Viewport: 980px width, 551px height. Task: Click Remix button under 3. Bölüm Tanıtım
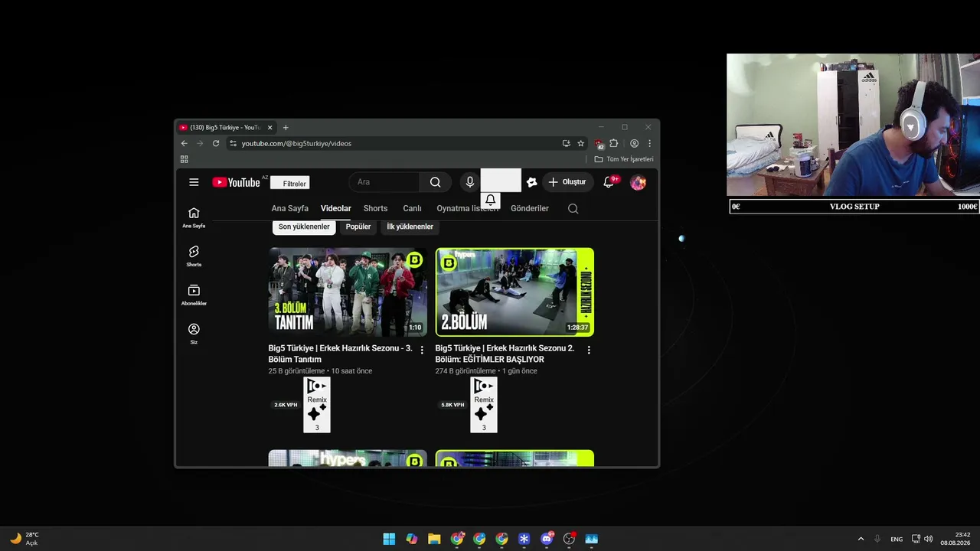317,405
